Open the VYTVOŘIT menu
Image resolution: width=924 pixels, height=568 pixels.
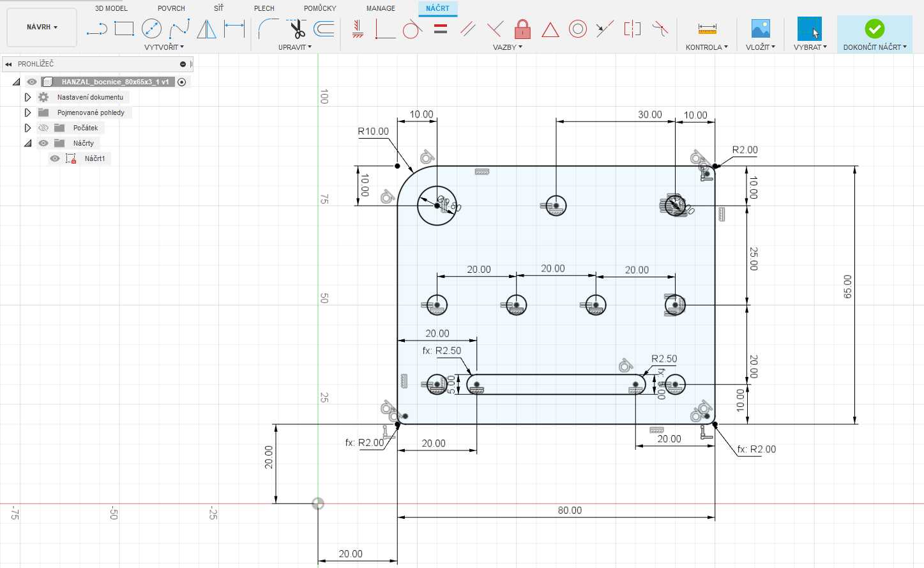click(163, 47)
